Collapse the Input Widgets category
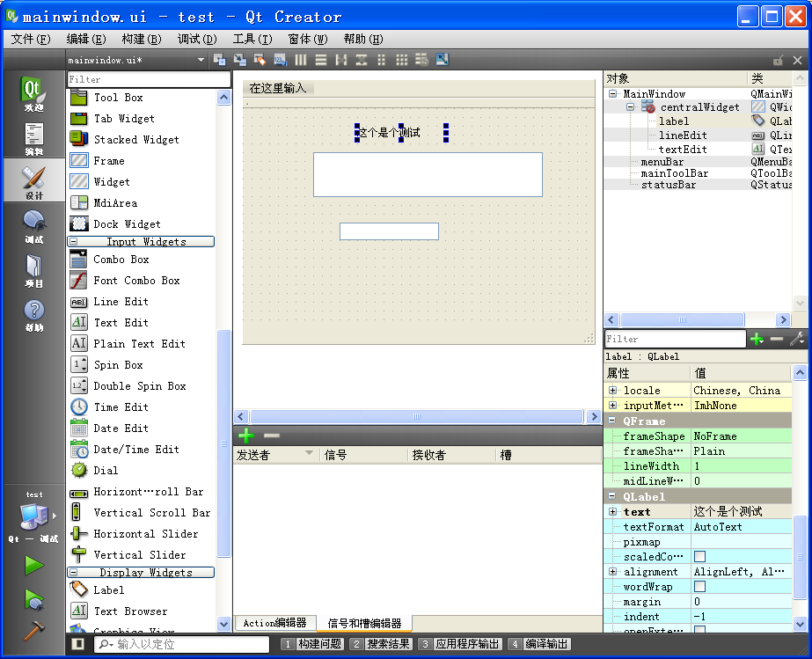Viewport: 812px width, 659px height. coord(74,241)
